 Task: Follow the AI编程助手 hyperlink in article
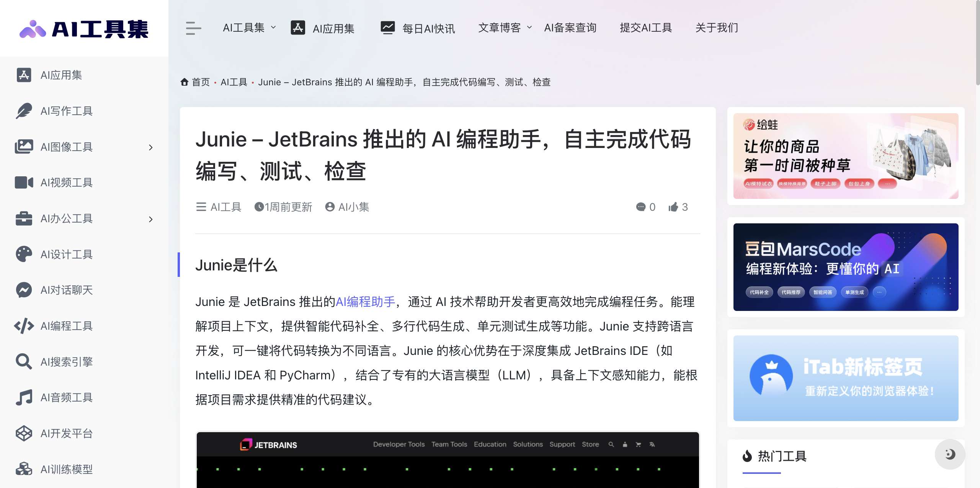(365, 302)
